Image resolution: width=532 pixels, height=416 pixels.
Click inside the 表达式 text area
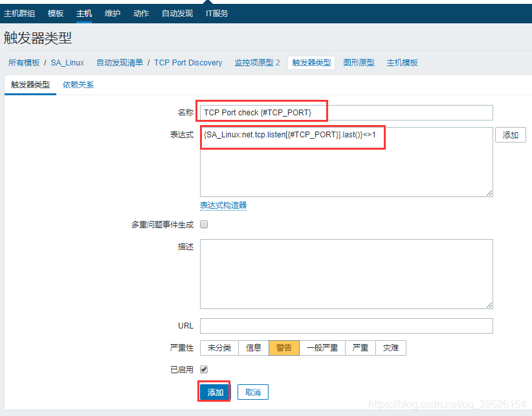coord(346,161)
